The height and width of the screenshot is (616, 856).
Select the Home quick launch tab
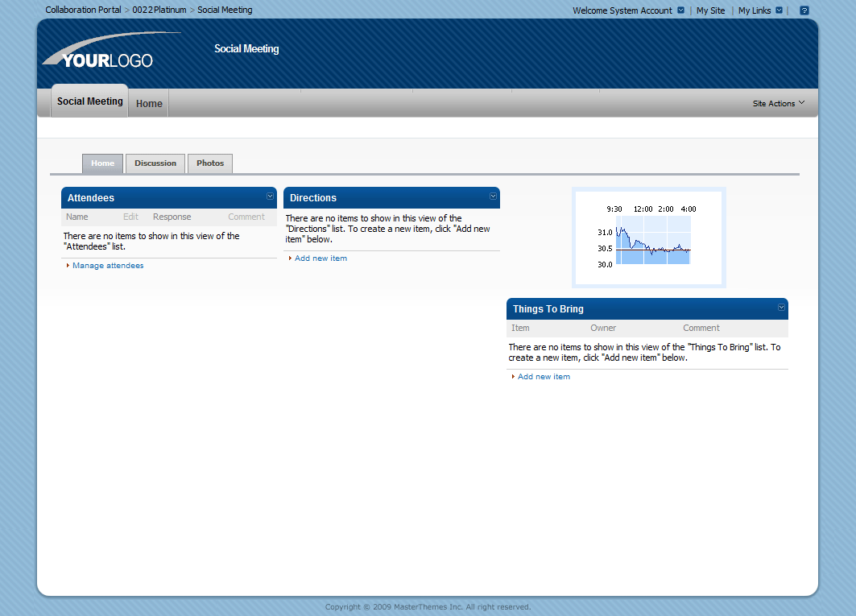tap(102, 163)
